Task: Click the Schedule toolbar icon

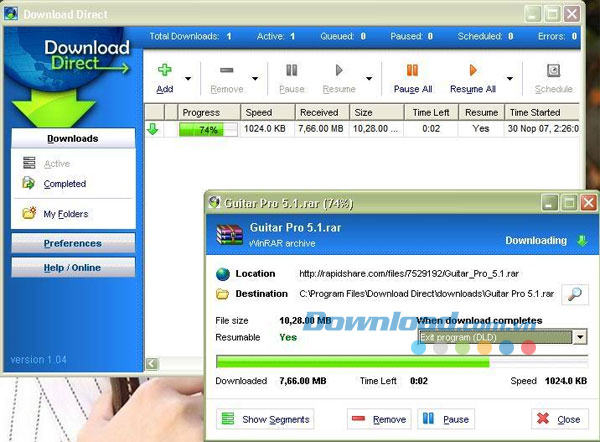Action: pos(553,70)
